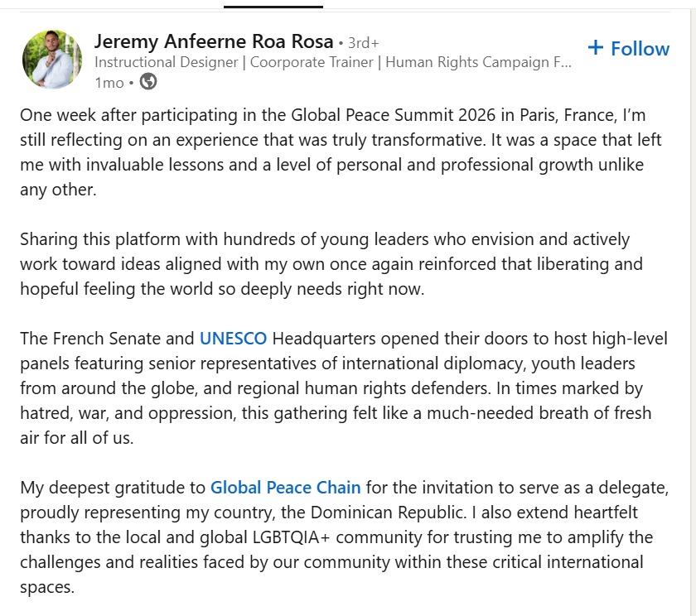Open Jeremy's profile picture
Viewport: 696px width, 616px height.
pos(53,58)
